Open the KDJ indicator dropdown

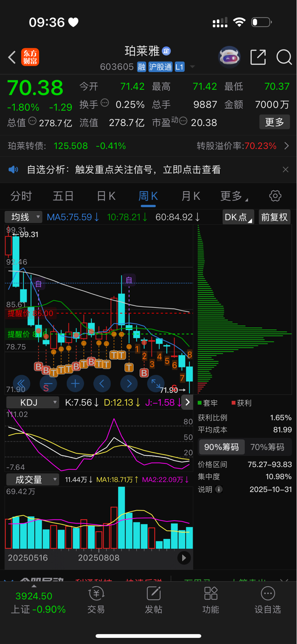click(32, 403)
